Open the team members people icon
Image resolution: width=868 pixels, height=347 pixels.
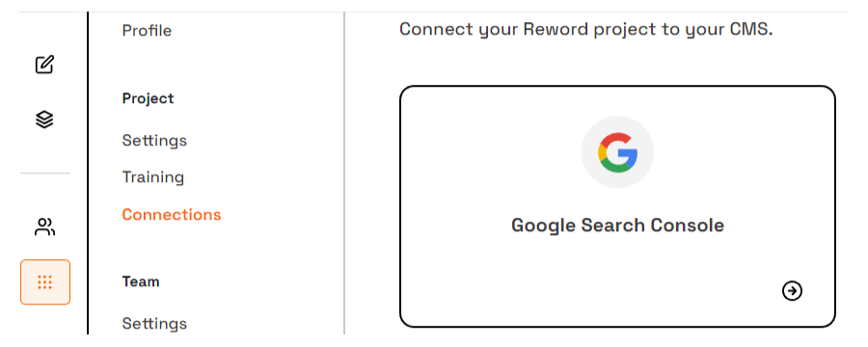44,227
